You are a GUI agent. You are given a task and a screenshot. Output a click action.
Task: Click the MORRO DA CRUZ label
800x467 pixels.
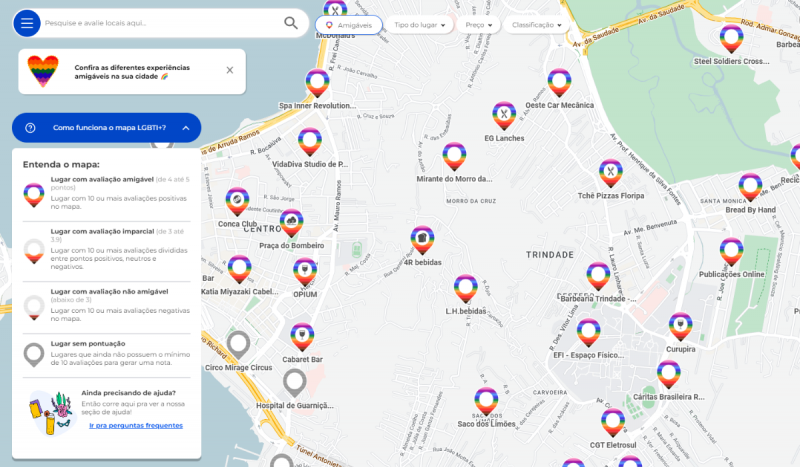coord(471,201)
